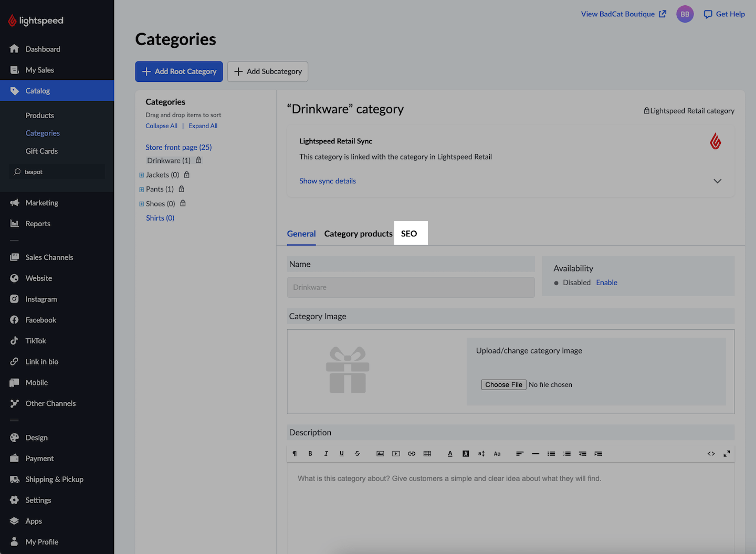Viewport: 756px width, 554px height.
Task: Expand sync details chevron arrow
Action: coord(717,181)
